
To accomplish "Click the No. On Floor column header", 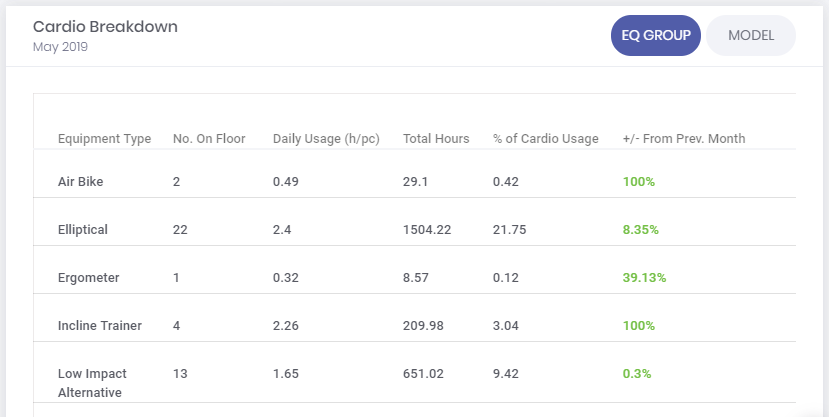I will (209, 139).
